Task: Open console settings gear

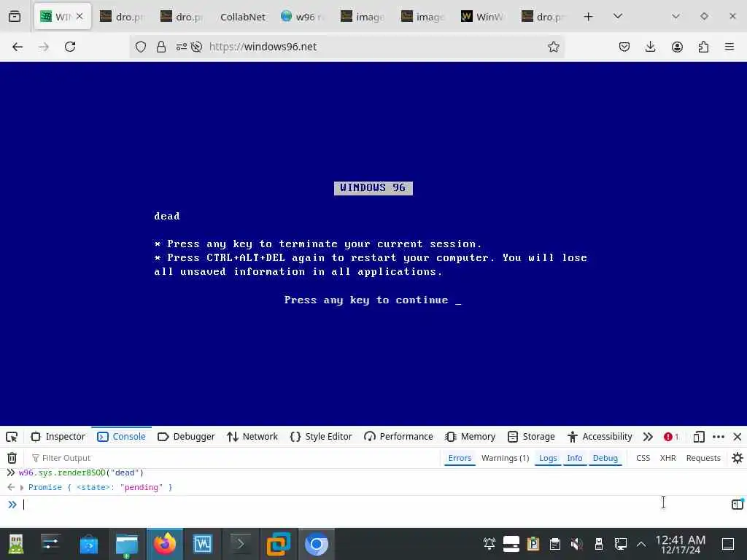Action: [738, 458]
